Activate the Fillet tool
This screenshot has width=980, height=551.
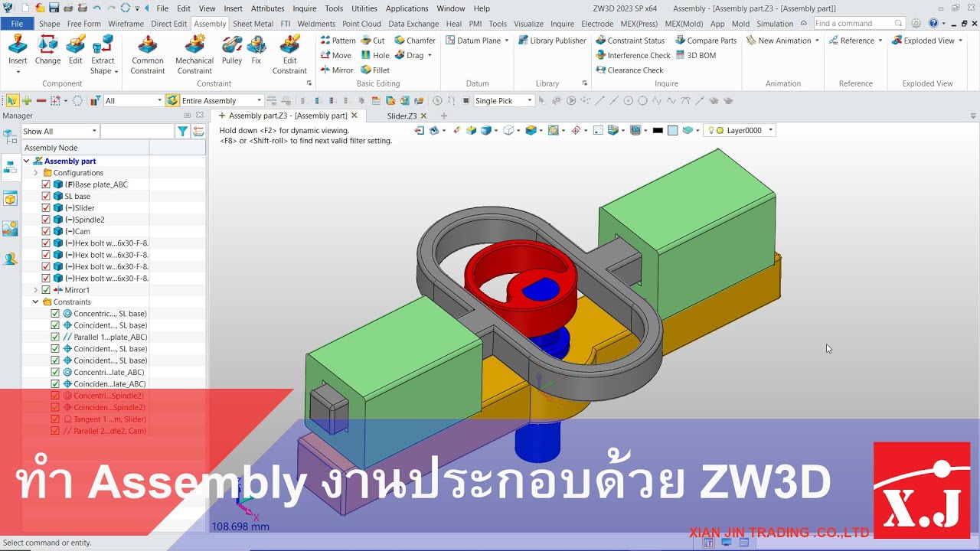coord(375,70)
